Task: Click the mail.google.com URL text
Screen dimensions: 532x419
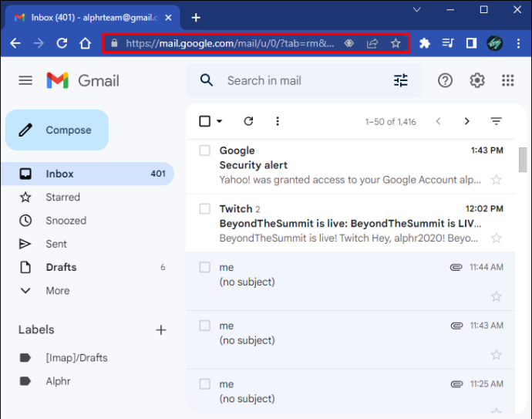Action: point(231,43)
